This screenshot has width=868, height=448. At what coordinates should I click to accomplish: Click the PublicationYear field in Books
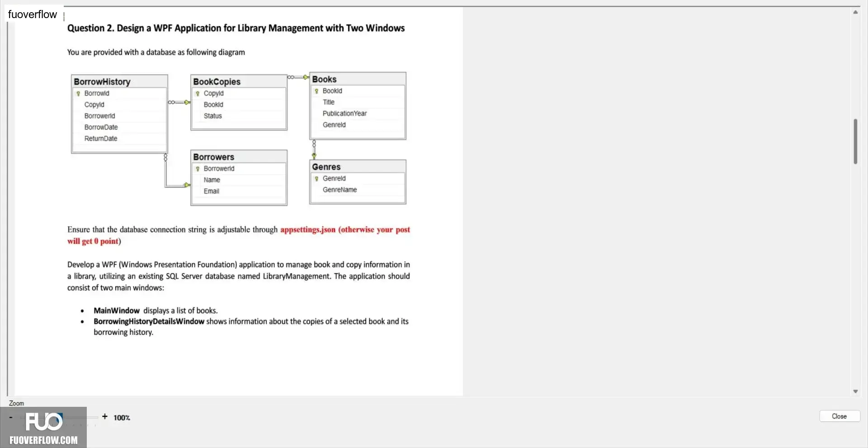[344, 114]
